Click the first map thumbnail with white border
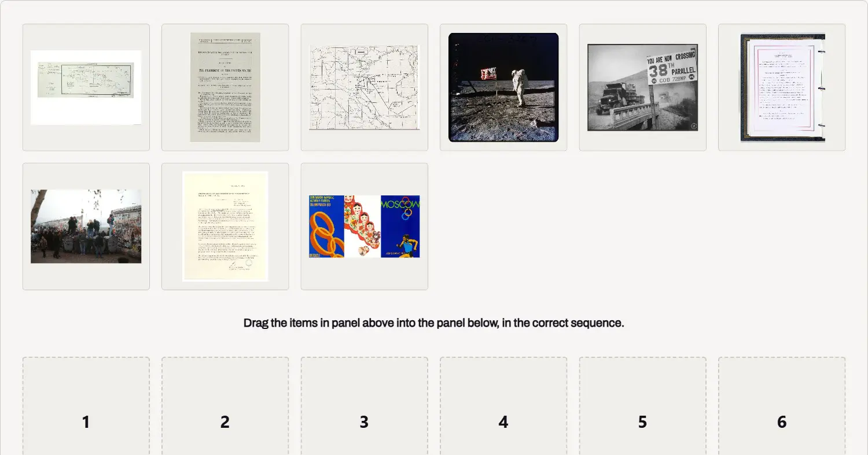The height and width of the screenshot is (455, 868). tap(86, 87)
